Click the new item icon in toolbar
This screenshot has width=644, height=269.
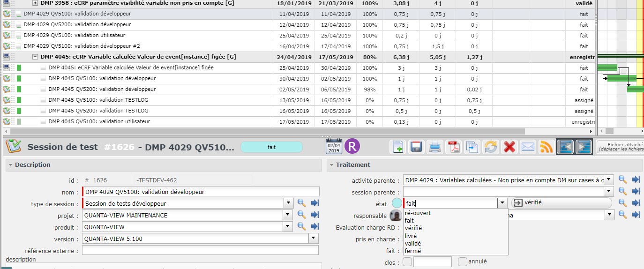pyautogui.click(x=397, y=147)
